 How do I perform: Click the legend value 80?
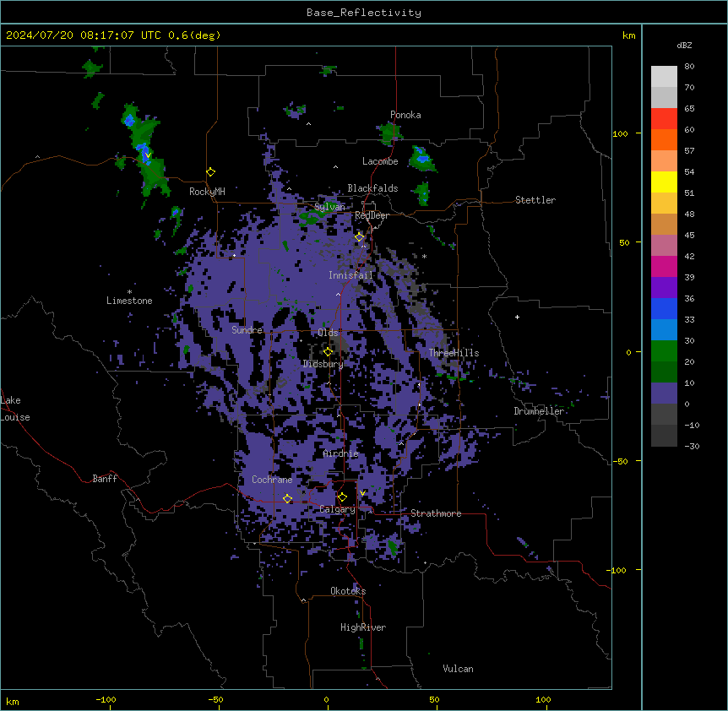coord(689,67)
